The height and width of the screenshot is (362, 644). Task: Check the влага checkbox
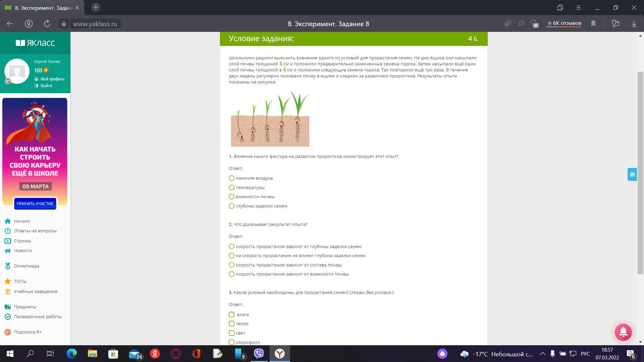tap(231, 315)
